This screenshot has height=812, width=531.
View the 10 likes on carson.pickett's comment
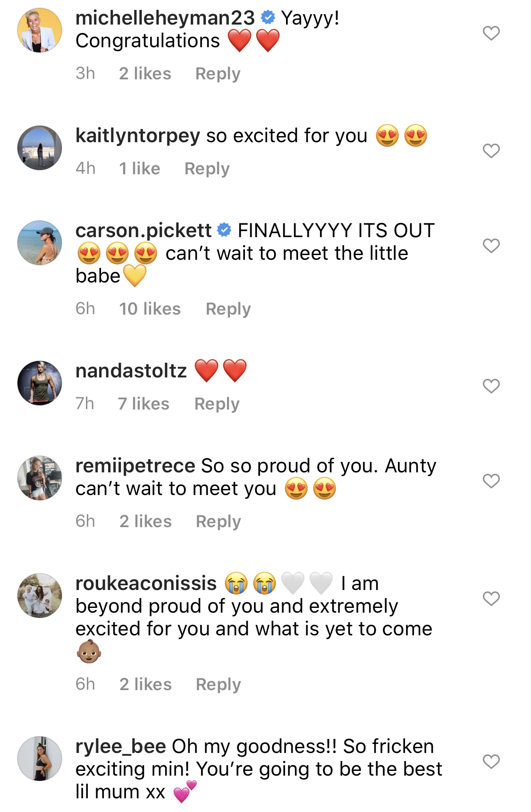pyautogui.click(x=150, y=309)
